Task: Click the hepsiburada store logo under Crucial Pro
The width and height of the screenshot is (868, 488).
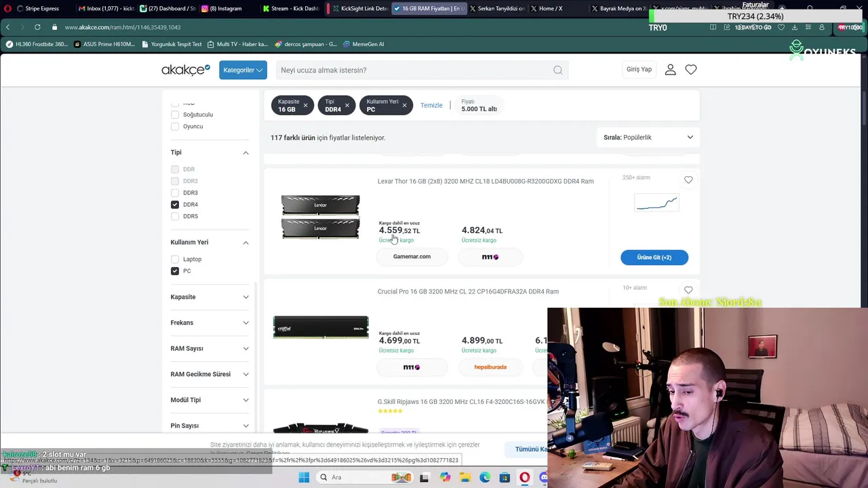Action: point(490,367)
